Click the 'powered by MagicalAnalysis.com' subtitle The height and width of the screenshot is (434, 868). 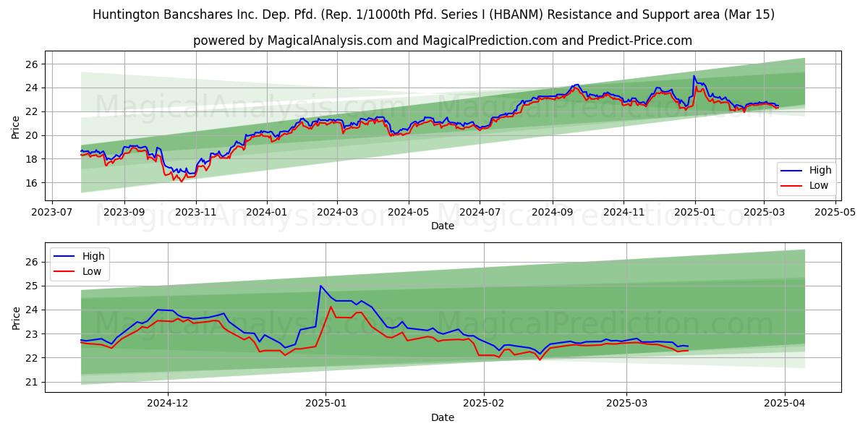(x=442, y=41)
